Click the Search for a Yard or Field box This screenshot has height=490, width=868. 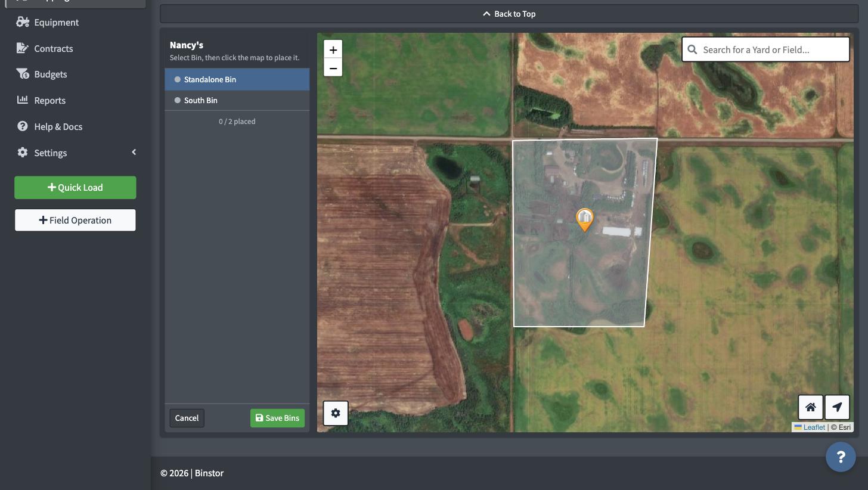click(x=765, y=49)
